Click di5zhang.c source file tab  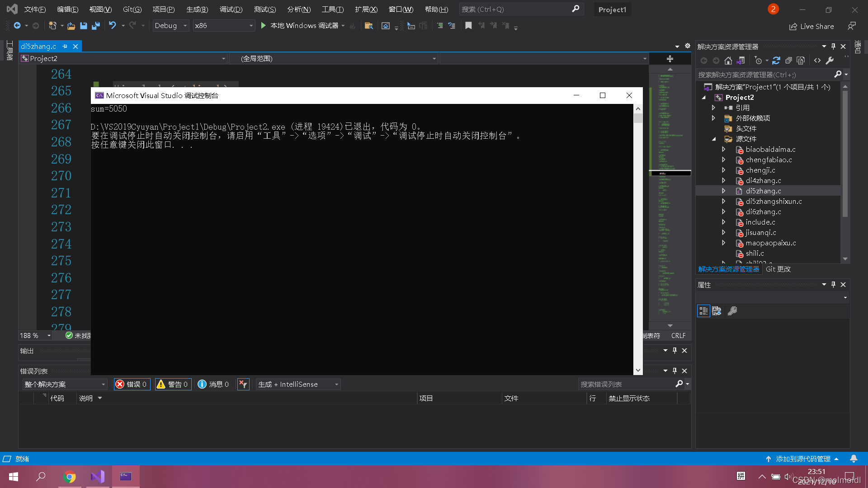tap(38, 46)
